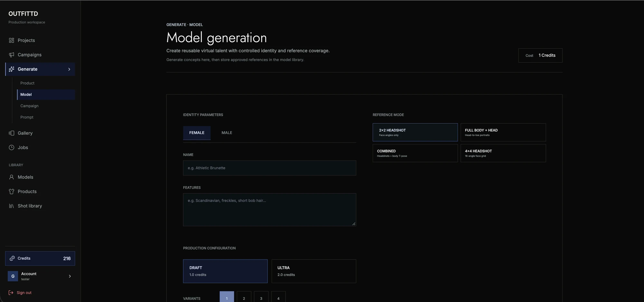Click the OUTFITTD logo title
Screen dimensions: 644x302
pyautogui.click(x=23, y=14)
